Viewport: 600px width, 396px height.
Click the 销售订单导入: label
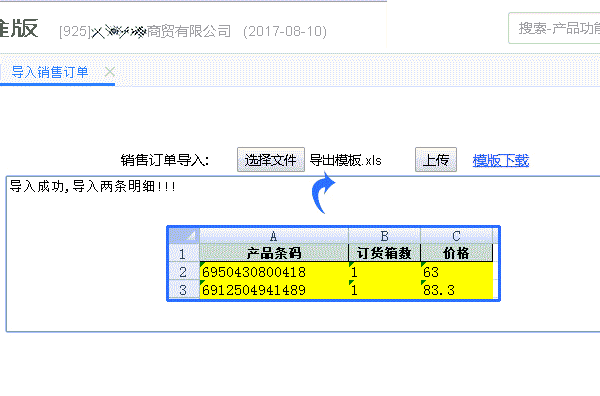point(165,160)
